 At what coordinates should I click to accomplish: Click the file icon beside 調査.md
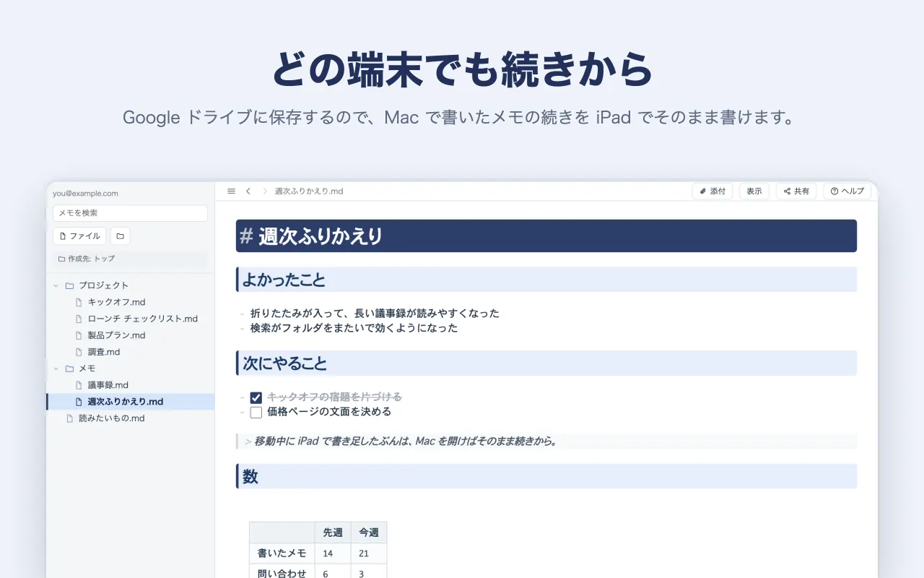79,352
